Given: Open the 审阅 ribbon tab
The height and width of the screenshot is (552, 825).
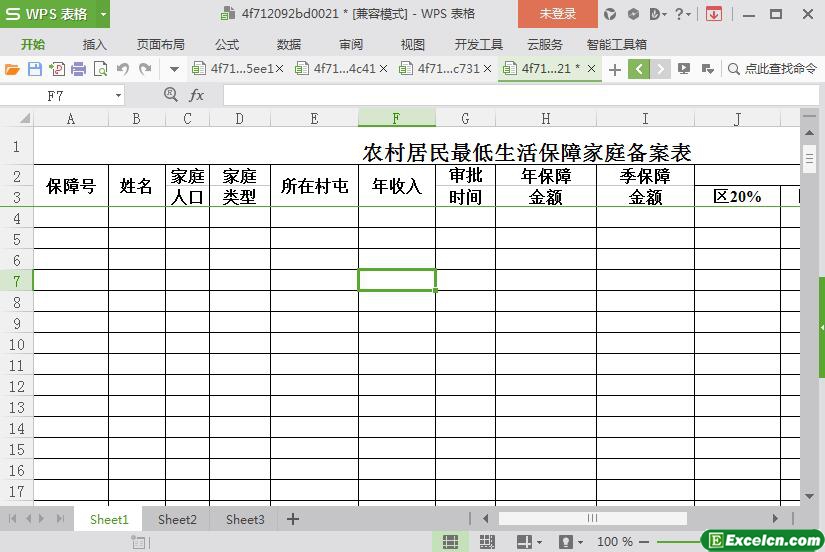Looking at the screenshot, I should tap(351, 45).
